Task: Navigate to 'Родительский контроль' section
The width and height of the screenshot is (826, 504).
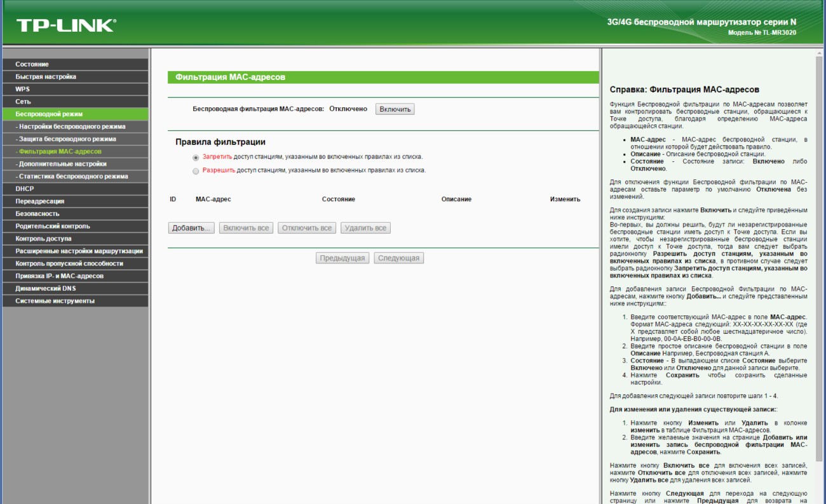Action: tap(53, 226)
